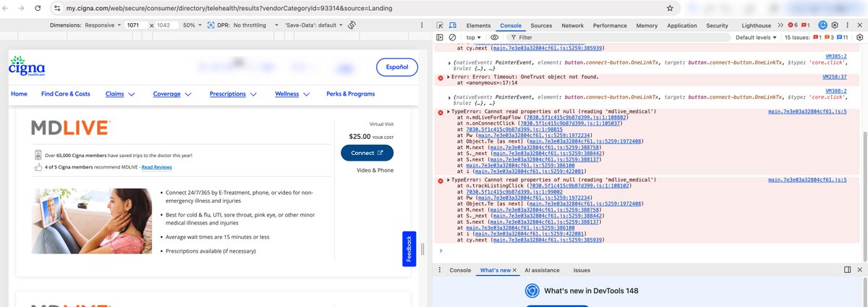Expand the Claims dropdown menu
The image size is (868, 307).
click(x=122, y=94)
